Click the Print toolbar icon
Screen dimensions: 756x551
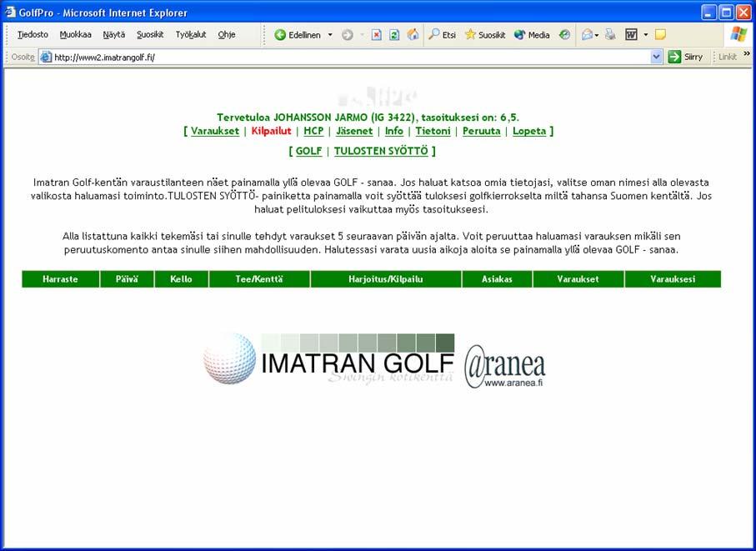610,35
